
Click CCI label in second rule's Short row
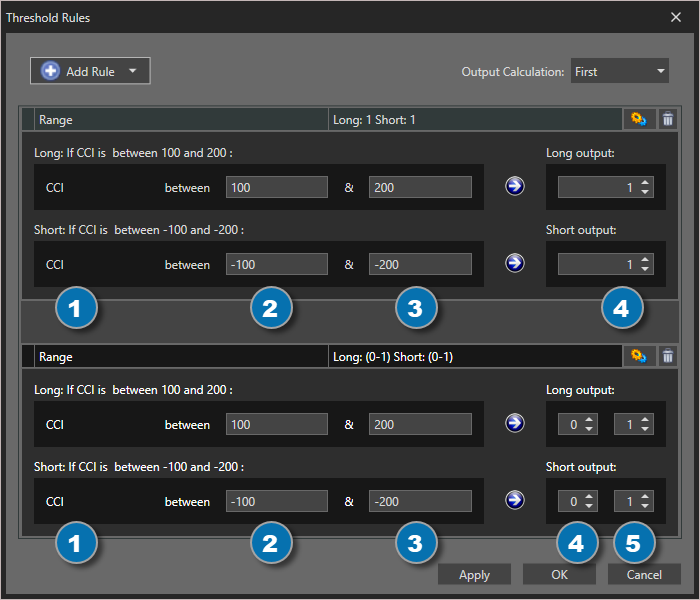(x=55, y=502)
